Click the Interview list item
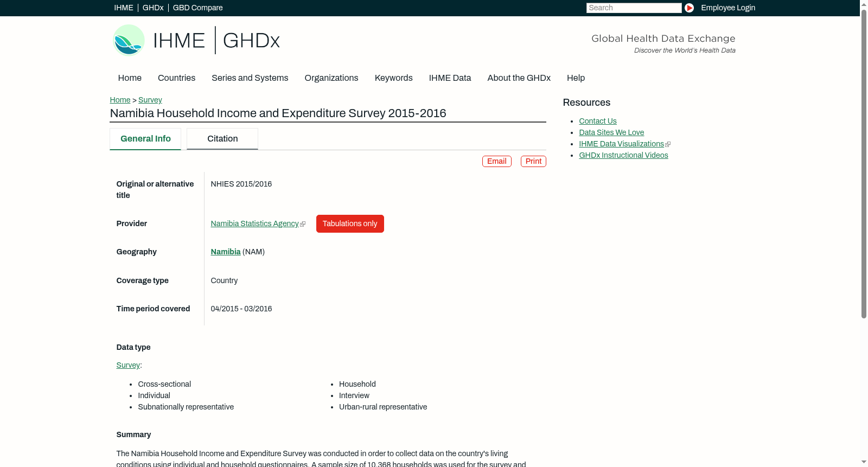 coord(354,395)
